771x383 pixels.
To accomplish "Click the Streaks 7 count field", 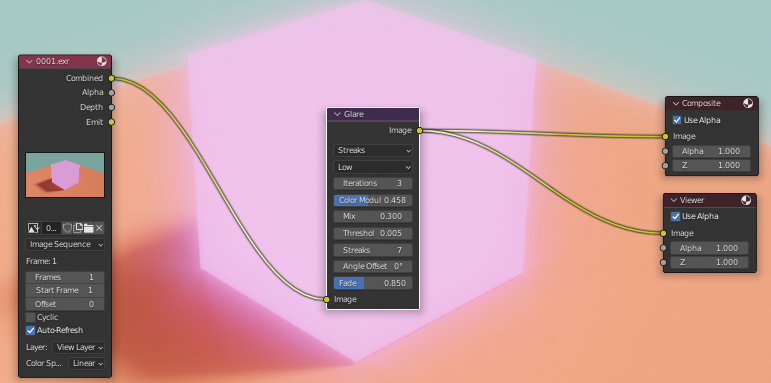I will pyautogui.click(x=373, y=250).
